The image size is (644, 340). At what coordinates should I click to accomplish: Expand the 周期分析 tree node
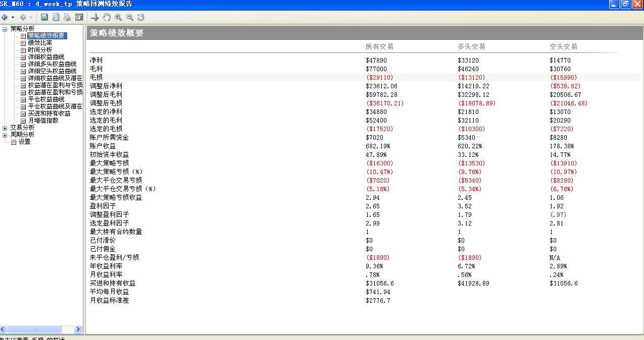point(5,135)
